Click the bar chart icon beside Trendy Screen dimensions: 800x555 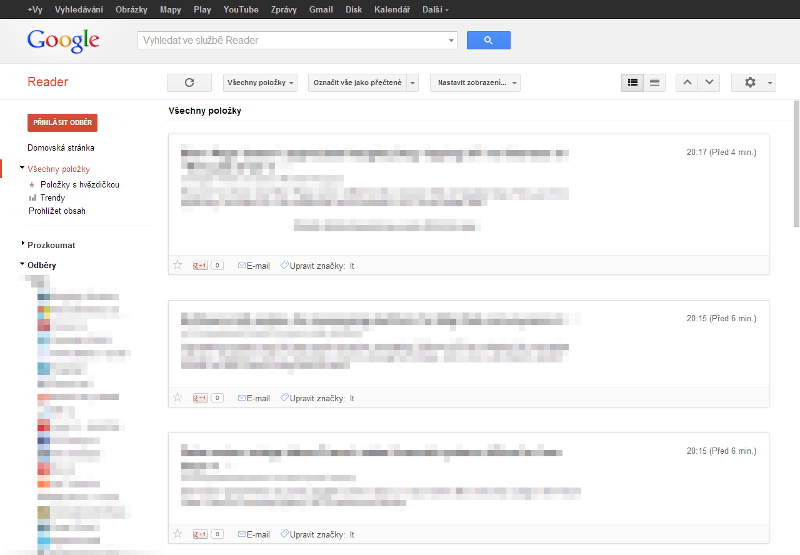click(32, 198)
